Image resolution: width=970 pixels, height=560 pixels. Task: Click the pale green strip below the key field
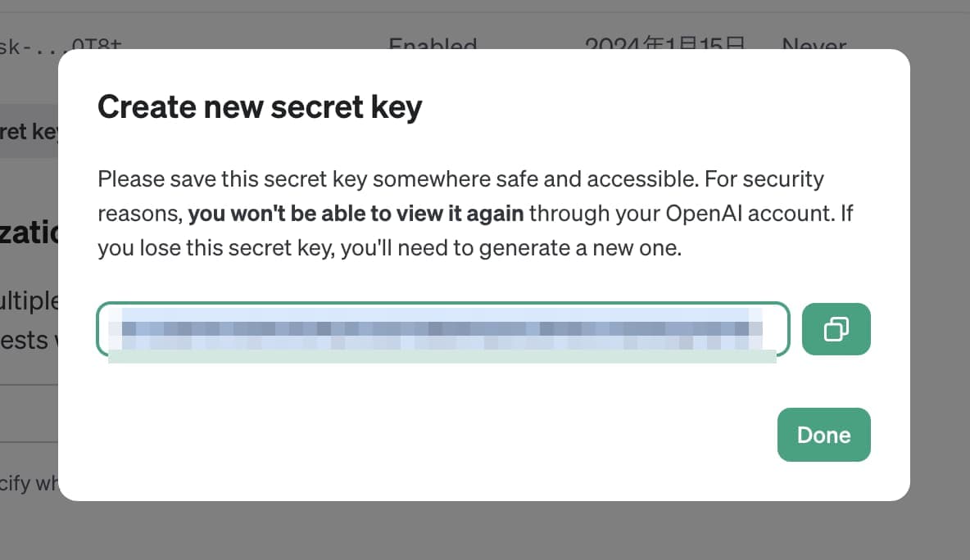click(442, 357)
